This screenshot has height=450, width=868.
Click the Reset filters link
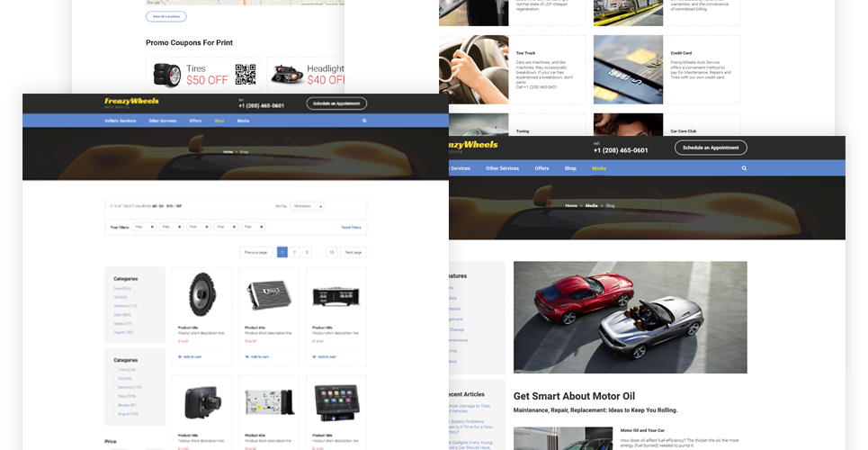351,227
